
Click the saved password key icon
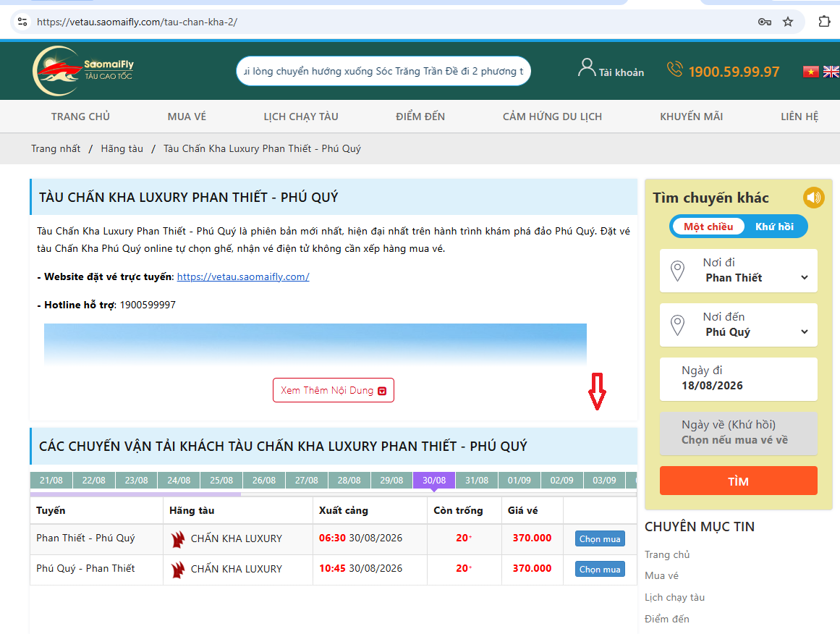coord(765,22)
